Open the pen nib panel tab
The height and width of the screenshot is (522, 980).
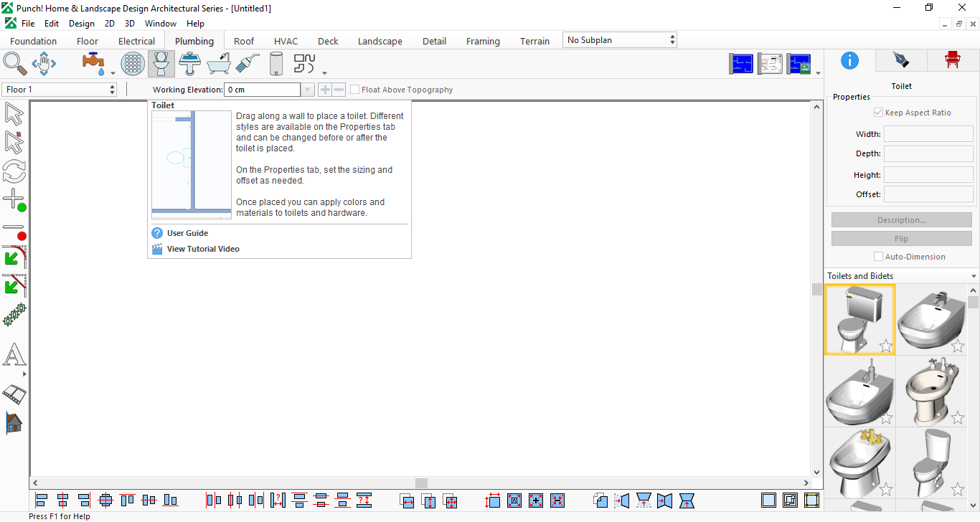point(901,60)
